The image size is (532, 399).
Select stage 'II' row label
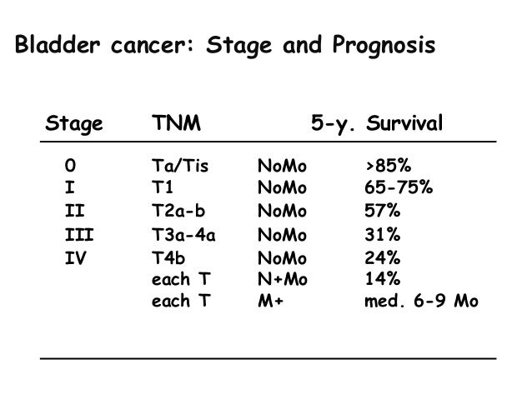[75, 211]
